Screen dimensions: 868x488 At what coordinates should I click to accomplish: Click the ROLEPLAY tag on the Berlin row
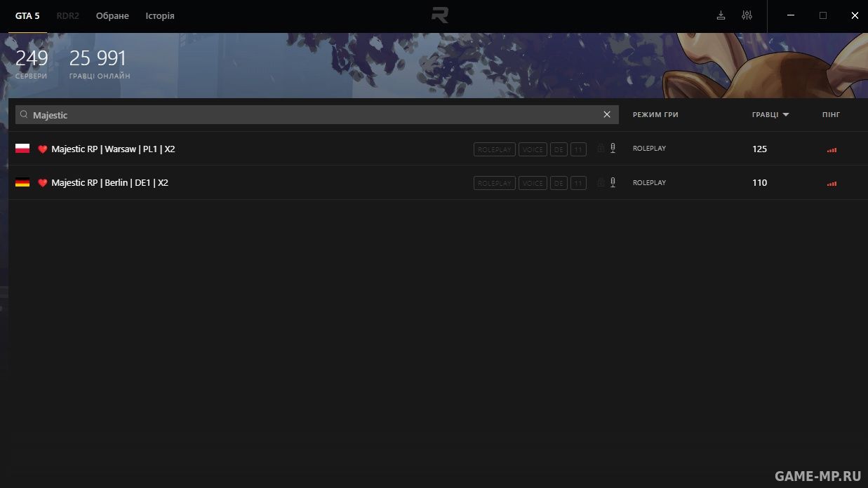point(495,183)
